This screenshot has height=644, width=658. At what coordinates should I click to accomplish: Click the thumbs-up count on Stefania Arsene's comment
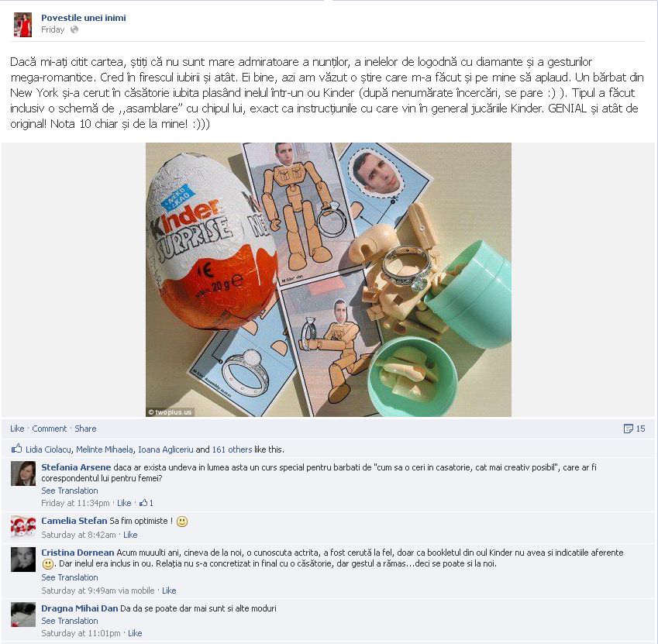point(146,503)
